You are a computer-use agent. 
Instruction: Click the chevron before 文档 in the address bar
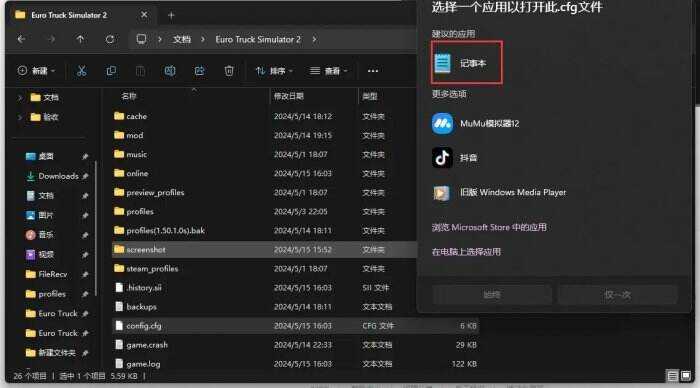click(159, 39)
